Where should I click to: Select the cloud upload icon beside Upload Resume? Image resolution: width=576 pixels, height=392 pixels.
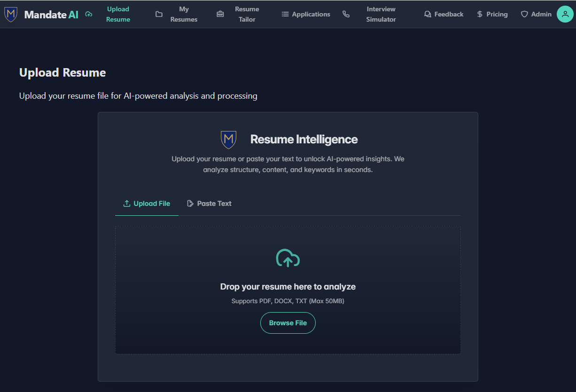(89, 14)
